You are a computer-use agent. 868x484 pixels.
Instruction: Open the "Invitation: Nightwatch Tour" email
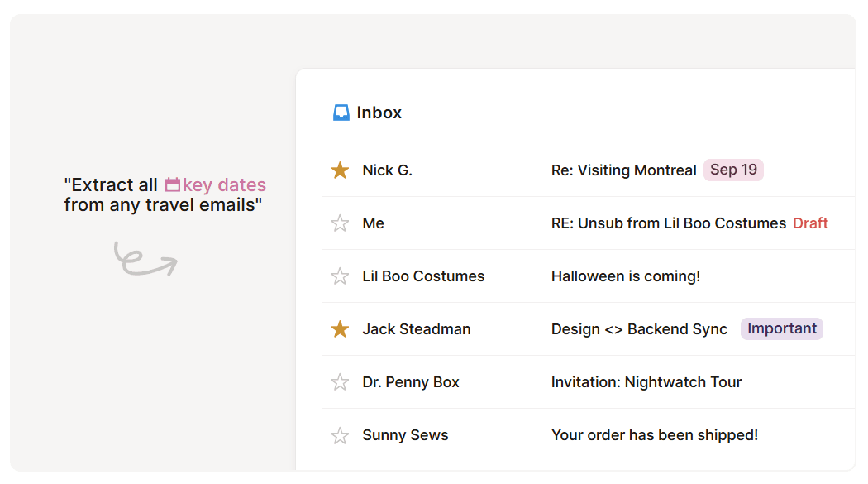pos(646,381)
